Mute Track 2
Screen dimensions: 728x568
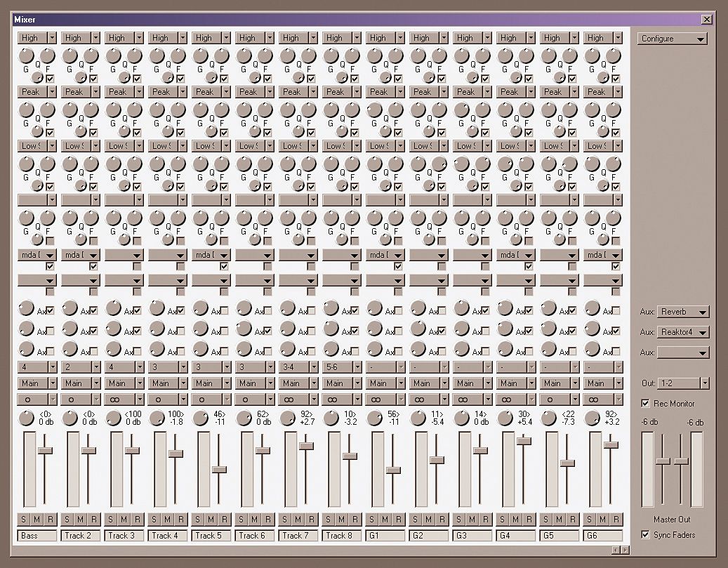(81, 520)
